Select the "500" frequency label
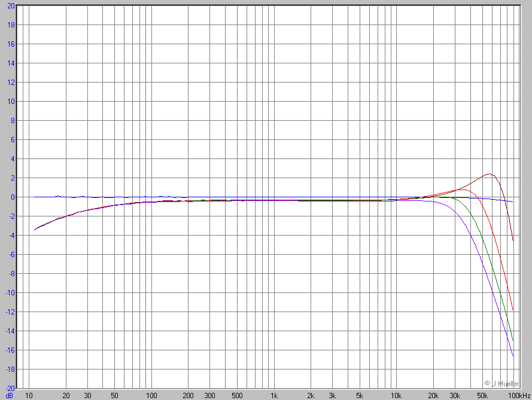 237,396
